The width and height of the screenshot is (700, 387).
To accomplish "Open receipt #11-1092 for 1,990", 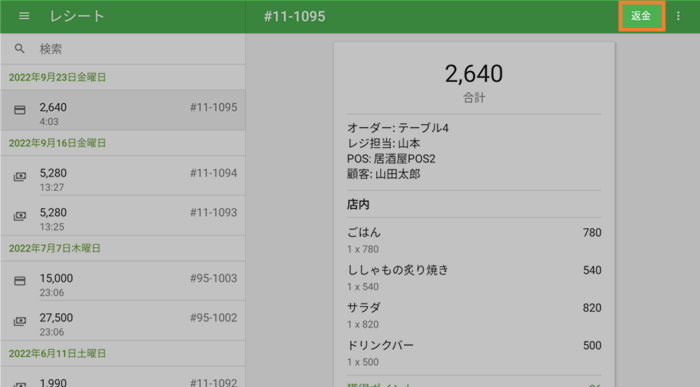I will [123, 377].
